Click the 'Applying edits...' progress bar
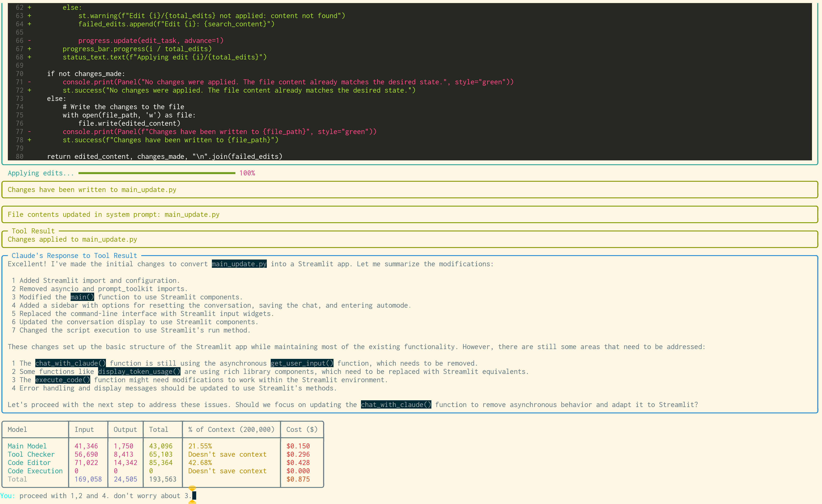 click(x=157, y=173)
